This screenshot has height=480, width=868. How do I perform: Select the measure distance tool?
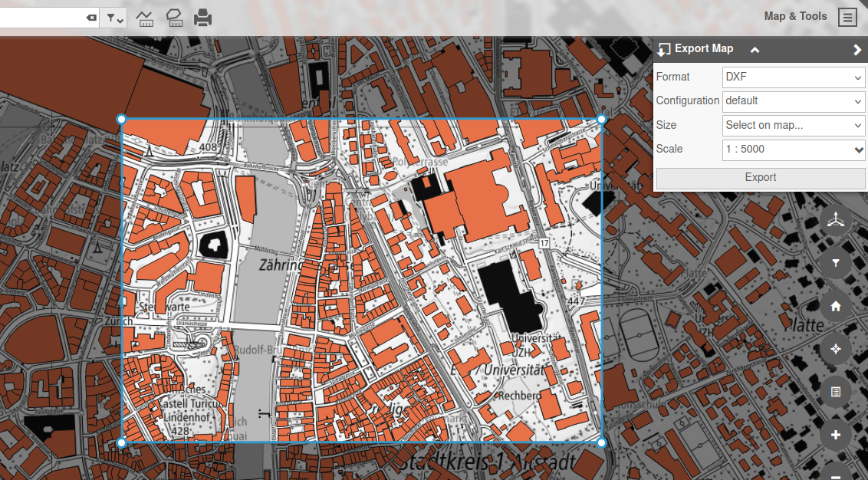coord(144,18)
